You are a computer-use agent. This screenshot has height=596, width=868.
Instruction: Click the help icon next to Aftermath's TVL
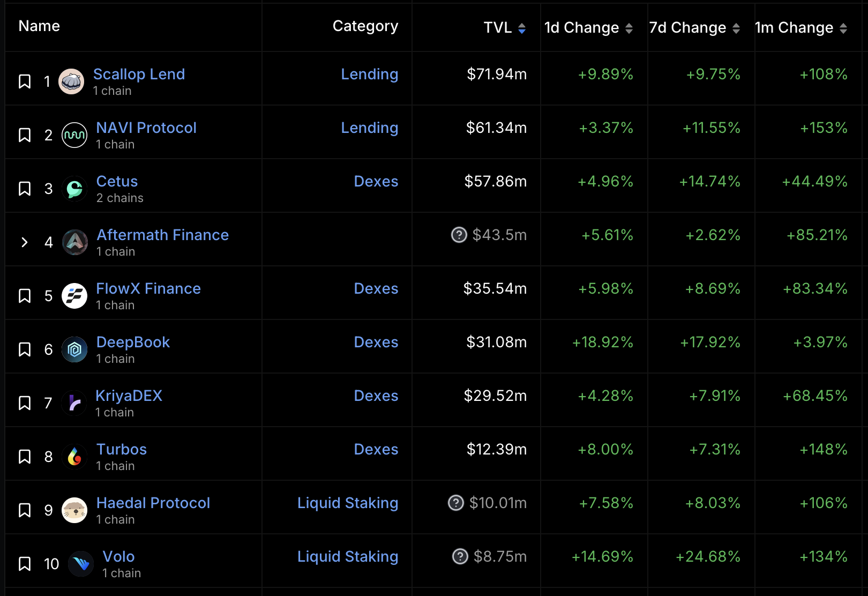[459, 235]
